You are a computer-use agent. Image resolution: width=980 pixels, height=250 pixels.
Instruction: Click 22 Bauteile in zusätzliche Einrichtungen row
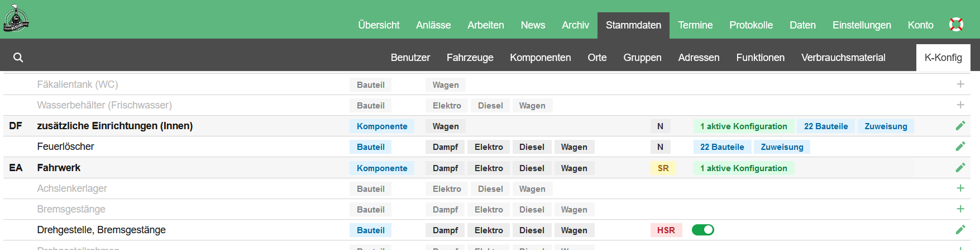[826, 126]
